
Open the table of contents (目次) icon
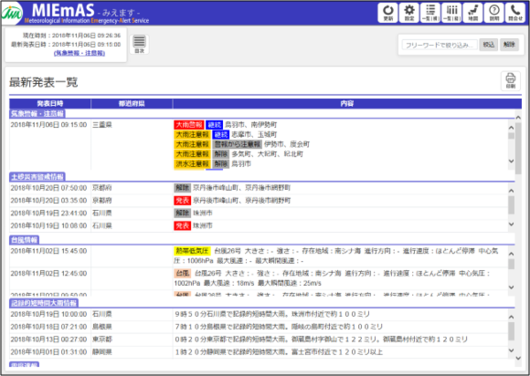(x=139, y=44)
